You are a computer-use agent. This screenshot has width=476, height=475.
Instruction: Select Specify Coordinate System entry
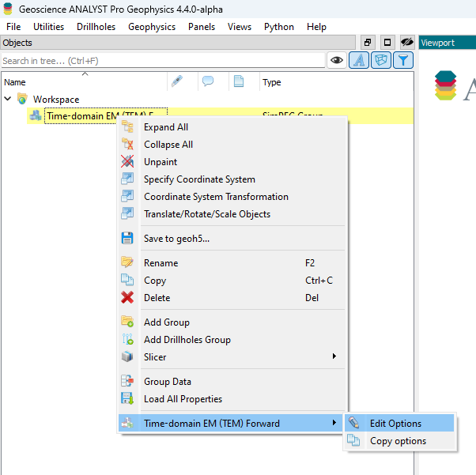(x=232, y=179)
